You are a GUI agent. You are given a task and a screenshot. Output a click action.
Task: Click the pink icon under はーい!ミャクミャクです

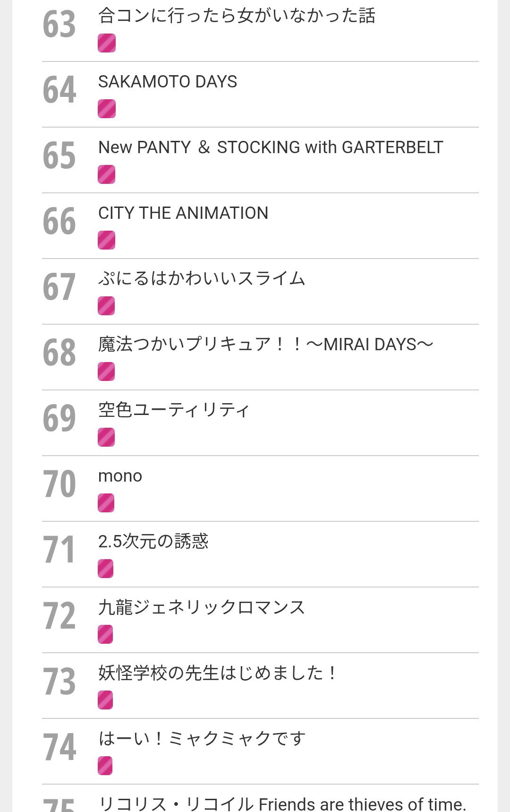(105, 766)
